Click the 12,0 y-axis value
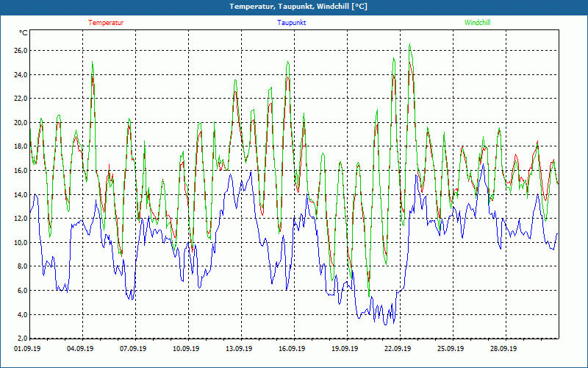Viewport: 588px width, 368px height. click(21, 219)
